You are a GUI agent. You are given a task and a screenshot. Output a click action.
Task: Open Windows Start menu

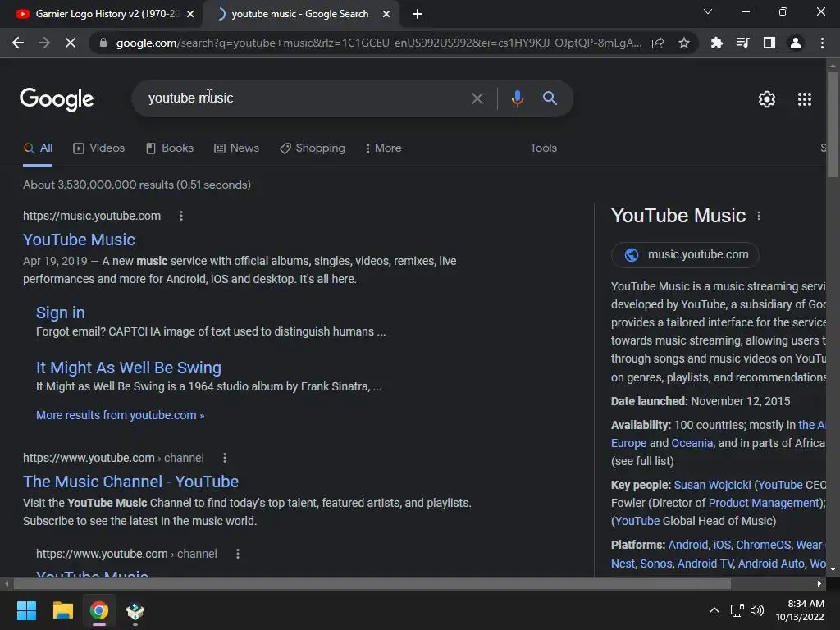point(26,610)
